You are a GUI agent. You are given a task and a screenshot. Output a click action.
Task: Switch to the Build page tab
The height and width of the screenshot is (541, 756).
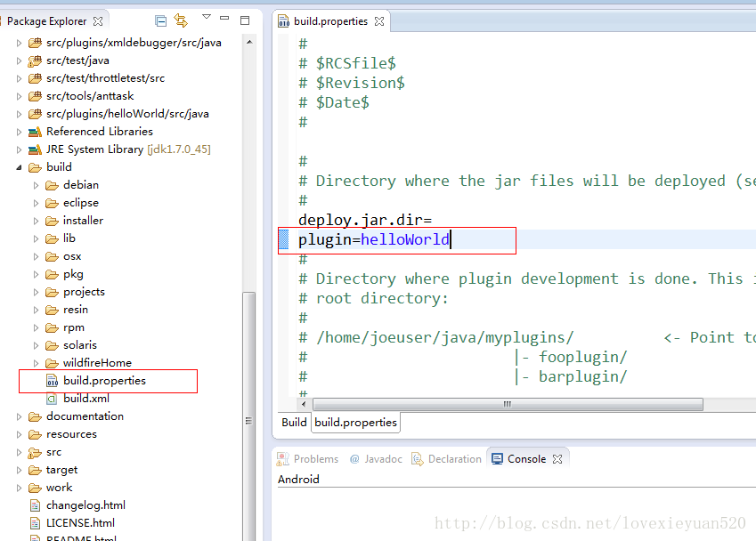click(294, 423)
